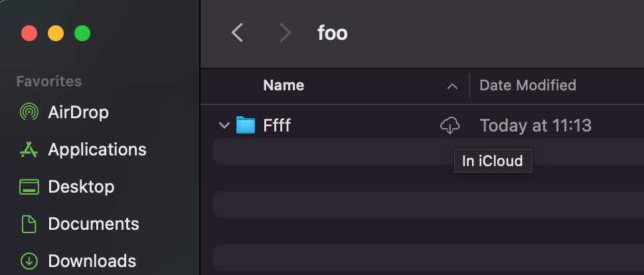This screenshot has width=644, height=275.
Task: Click the green full-screen window button
Action: 82,33
